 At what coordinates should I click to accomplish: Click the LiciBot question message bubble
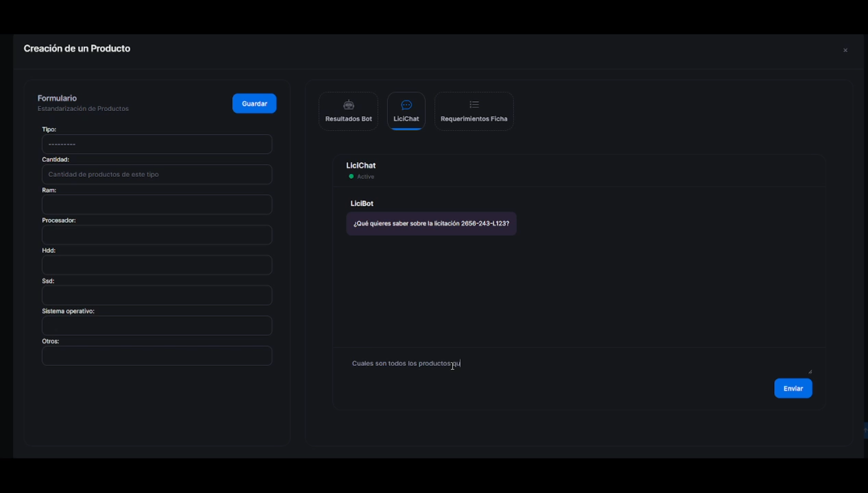(x=431, y=224)
